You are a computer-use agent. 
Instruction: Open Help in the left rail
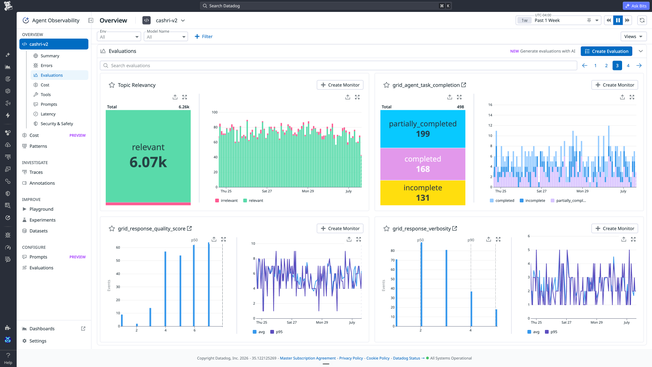8,358
